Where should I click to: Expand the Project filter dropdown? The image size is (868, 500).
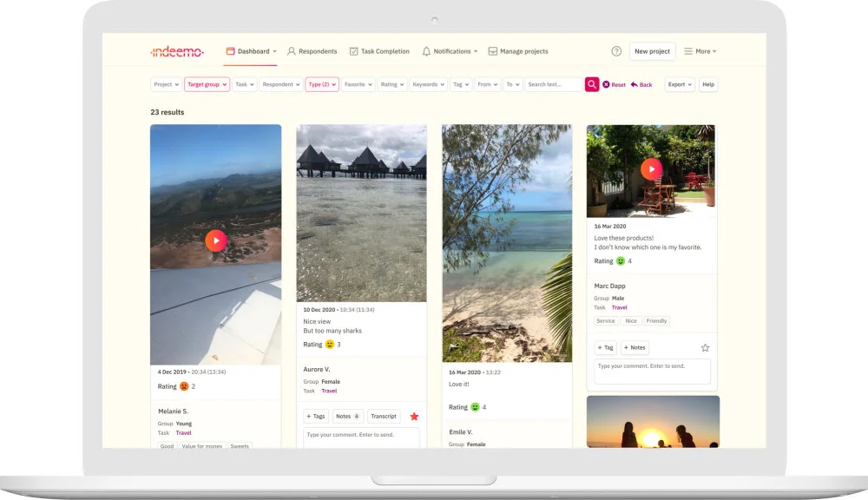coord(166,84)
